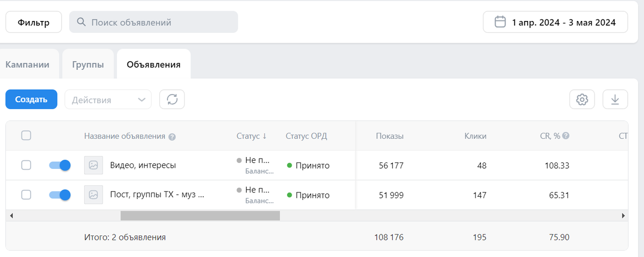
Task: Click calendar icon in date range
Action: (500, 22)
